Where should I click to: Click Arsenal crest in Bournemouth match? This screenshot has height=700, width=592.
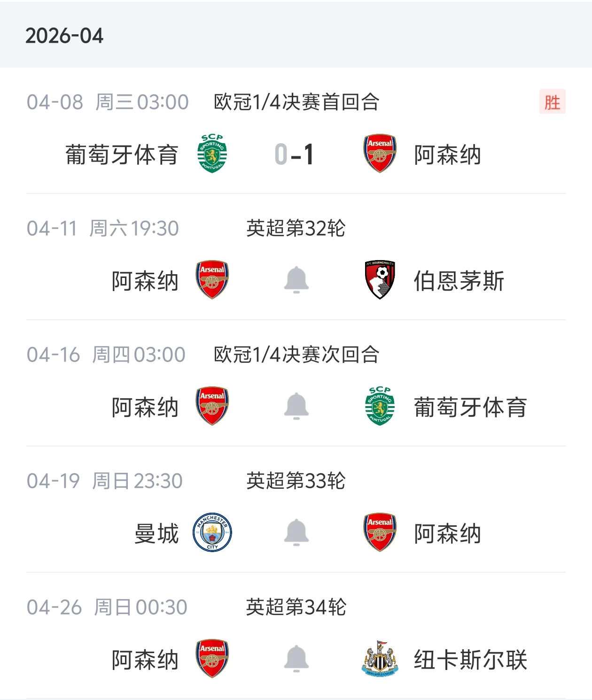tap(212, 280)
